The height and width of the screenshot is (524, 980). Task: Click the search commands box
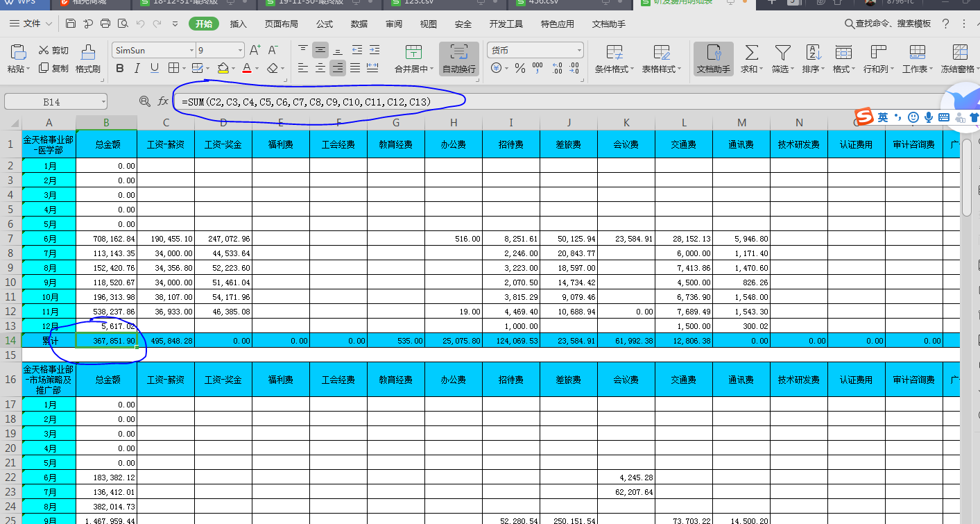pyautogui.click(x=888, y=24)
